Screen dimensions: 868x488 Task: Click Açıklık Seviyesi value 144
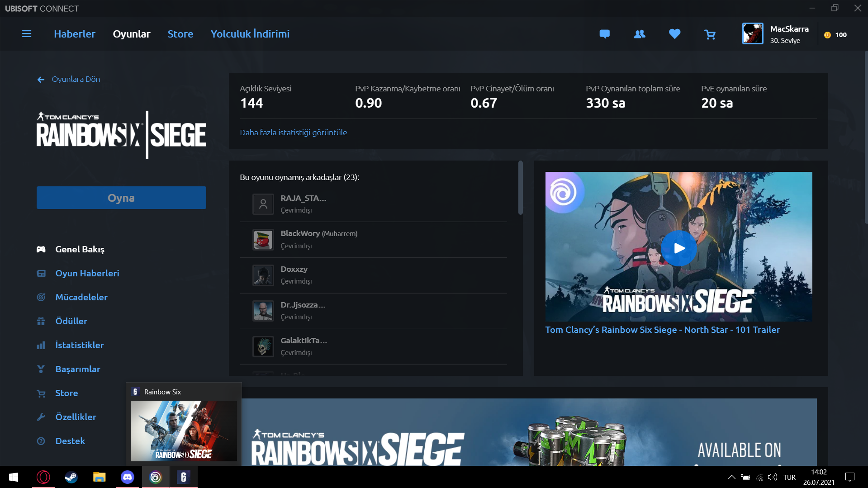[251, 103]
